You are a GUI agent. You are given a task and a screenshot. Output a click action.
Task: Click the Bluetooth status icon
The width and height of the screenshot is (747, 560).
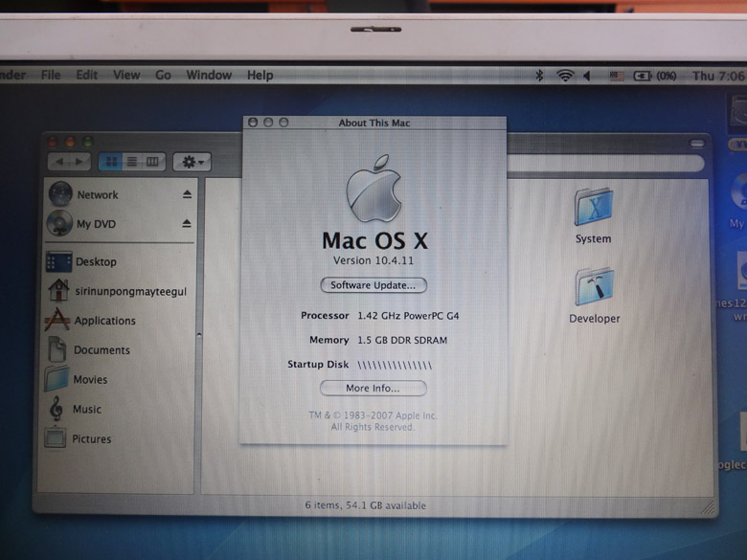[x=539, y=76]
